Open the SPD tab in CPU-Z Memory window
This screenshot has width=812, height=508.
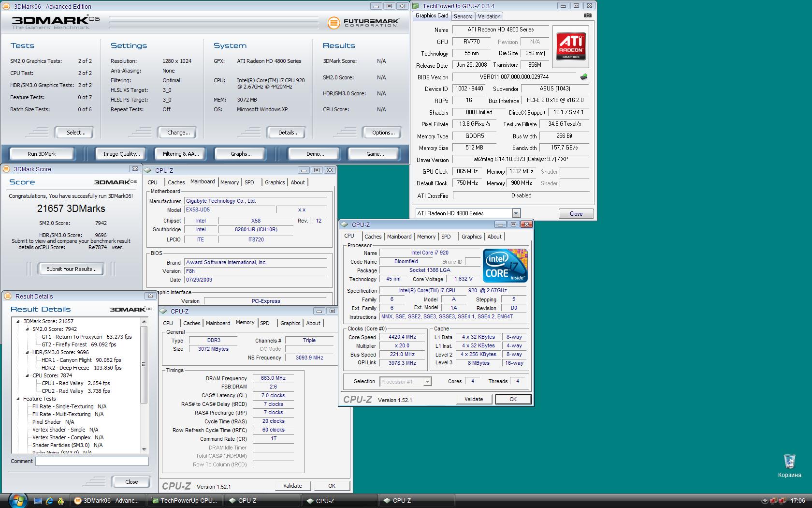[265, 323]
